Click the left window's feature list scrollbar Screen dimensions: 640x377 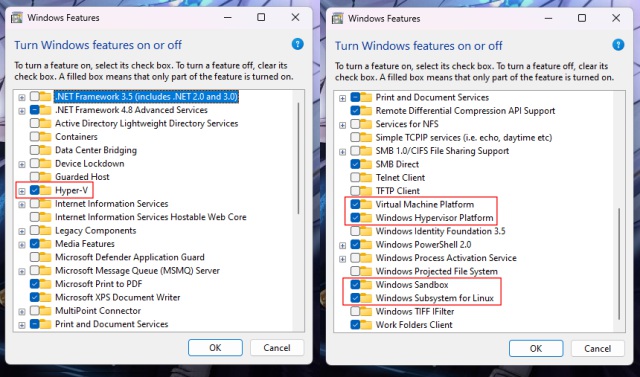coord(298,159)
